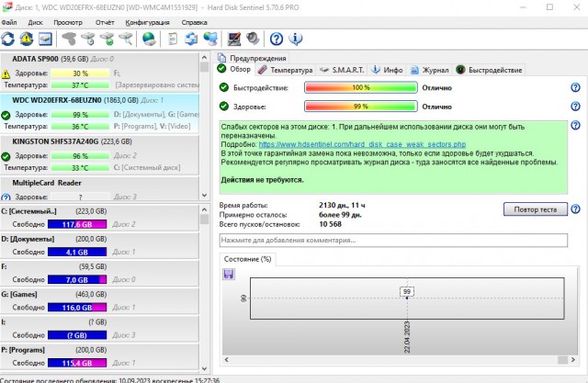The width and height of the screenshot is (588, 383).
Task: Click the laptop with pen toolbar icon
Action: [x=234, y=39]
